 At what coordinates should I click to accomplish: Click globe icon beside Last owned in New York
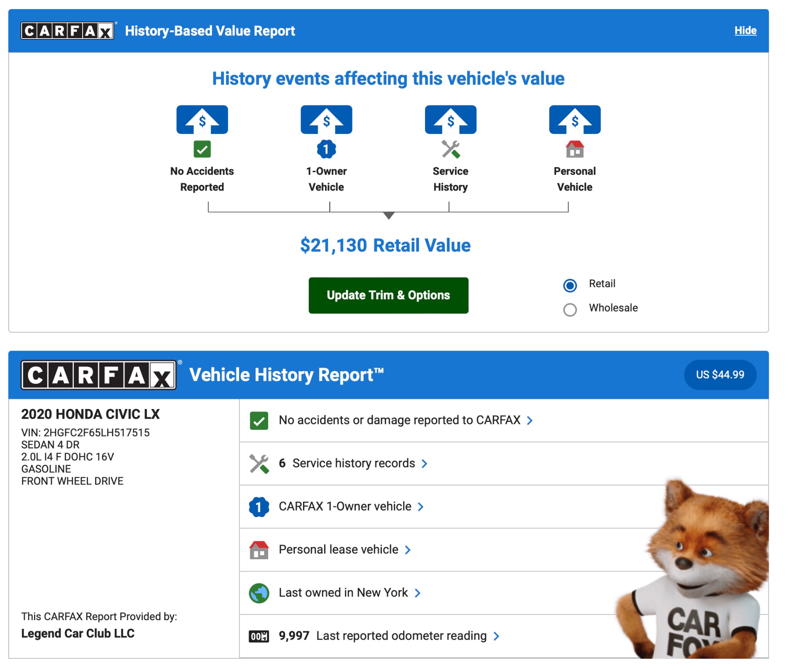tap(259, 593)
